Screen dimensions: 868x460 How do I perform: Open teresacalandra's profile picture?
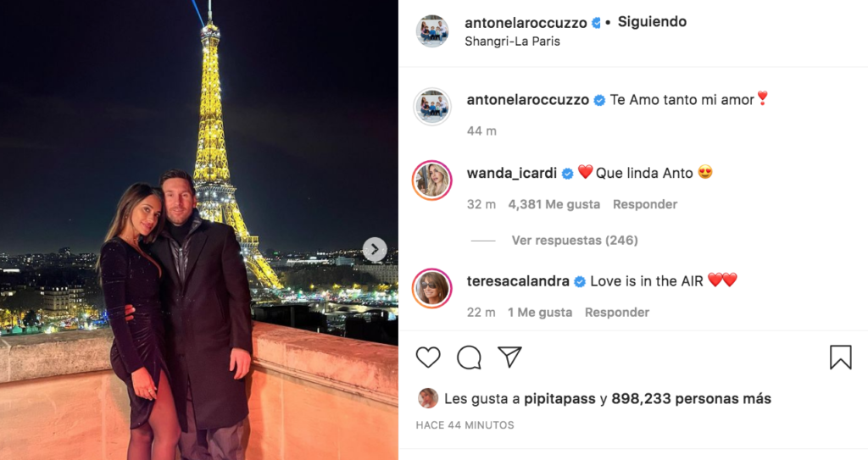pyautogui.click(x=432, y=288)
